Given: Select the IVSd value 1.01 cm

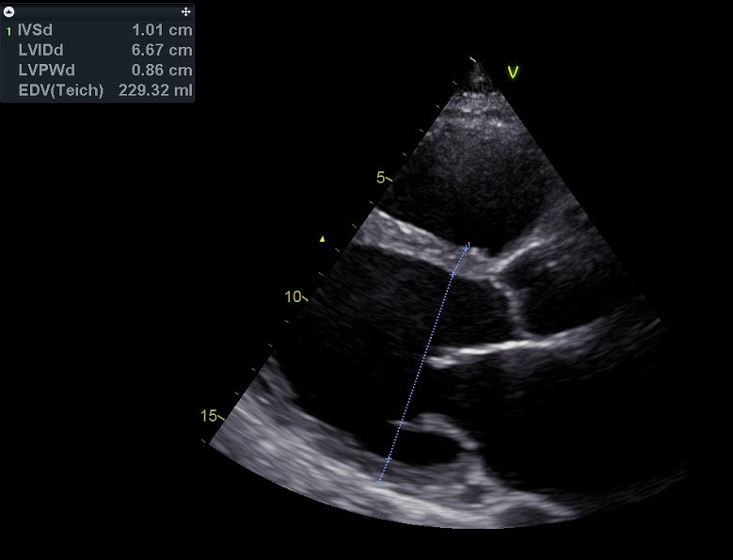Looking at the screenshot, I should coord(162,30).
